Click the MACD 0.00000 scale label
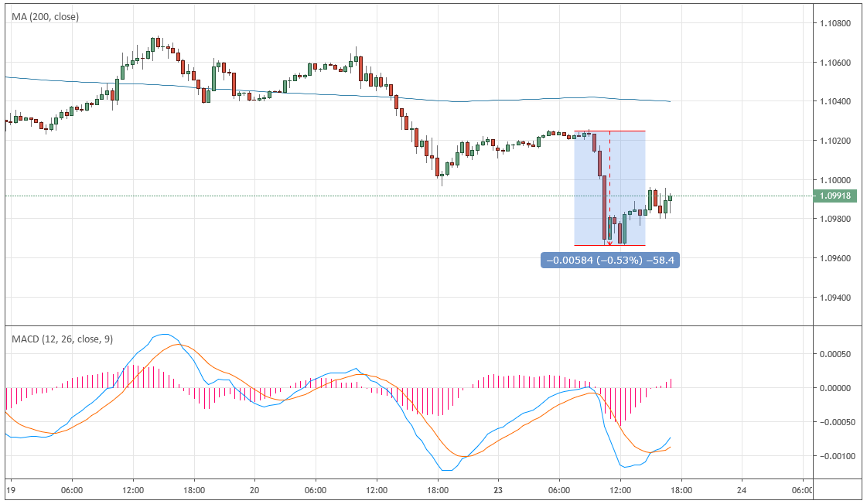Screen dimensions: 867x504 pos(835,388)
